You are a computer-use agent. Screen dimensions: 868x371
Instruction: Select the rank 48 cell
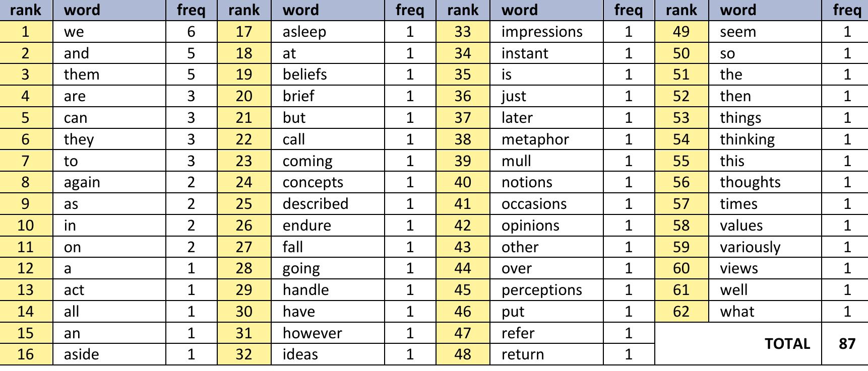pyautogui.click(x=462, y=354)
